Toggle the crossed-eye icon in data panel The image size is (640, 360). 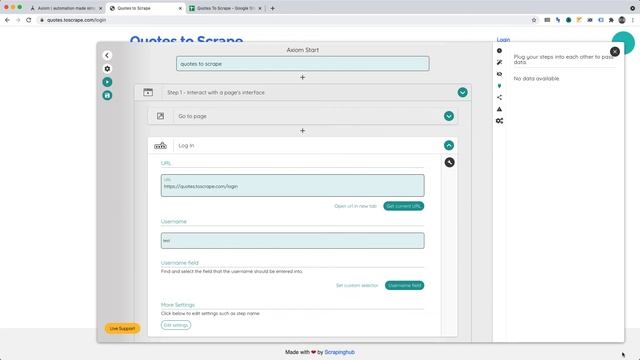point(499,74)
